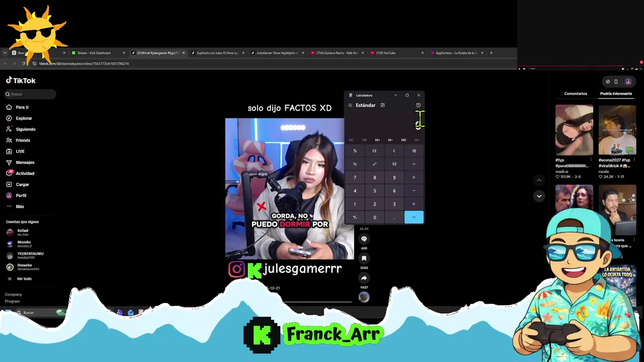Image resolution: width=644 pixels, height=362 pixels.
Task: Share video with arrow icon
Action: tap(364, 278)
